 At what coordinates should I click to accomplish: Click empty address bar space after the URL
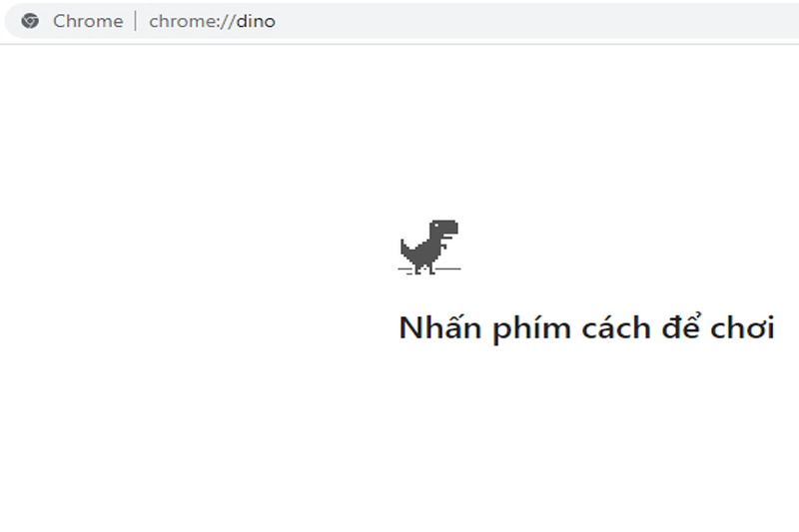pos(535,21)
